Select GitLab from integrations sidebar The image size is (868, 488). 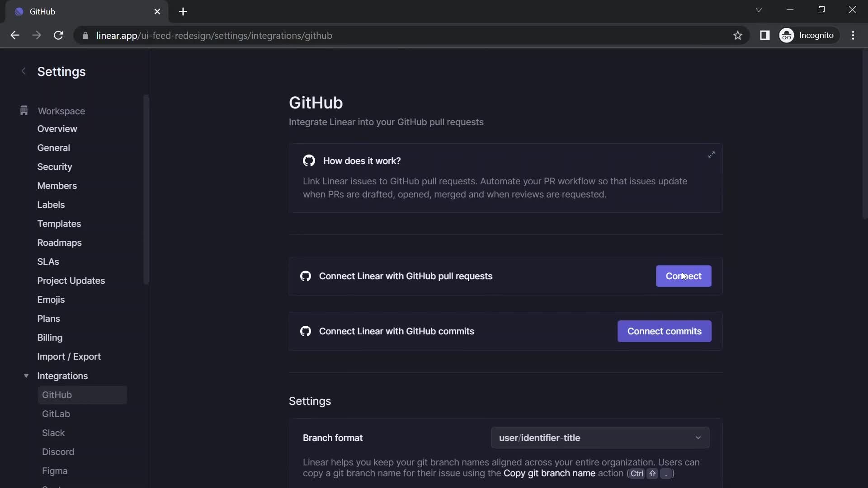56,413
